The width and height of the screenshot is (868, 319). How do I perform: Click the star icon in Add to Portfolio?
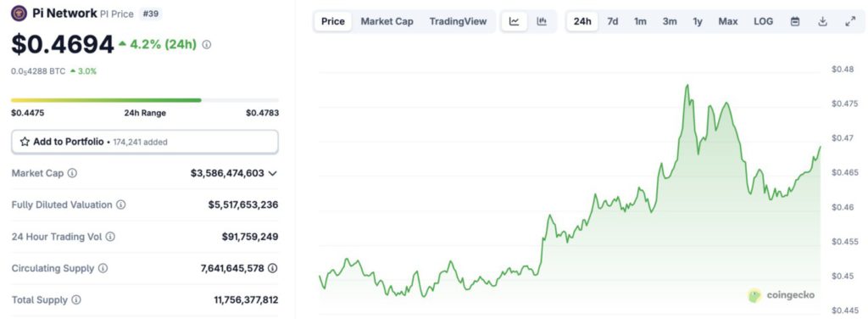[25, 142]
